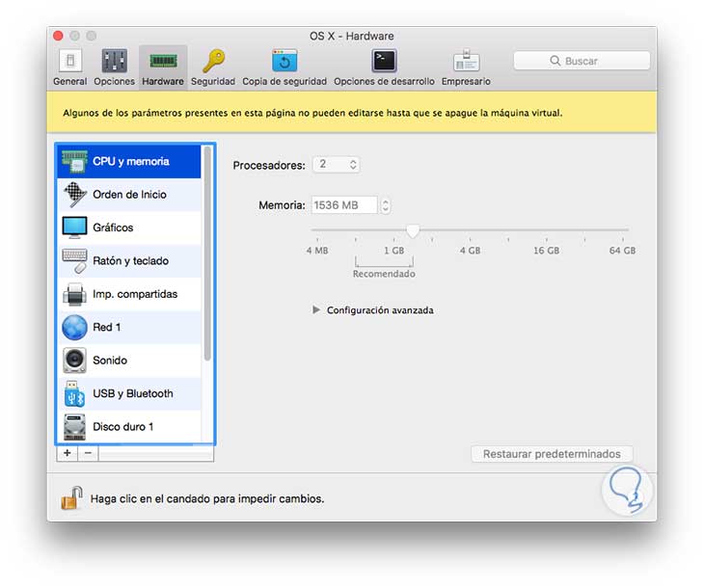The height and width of the screenshot is (588, 704).
Task: Select Ratón y teclado keyboard icon
Action: tap(74, 261)
